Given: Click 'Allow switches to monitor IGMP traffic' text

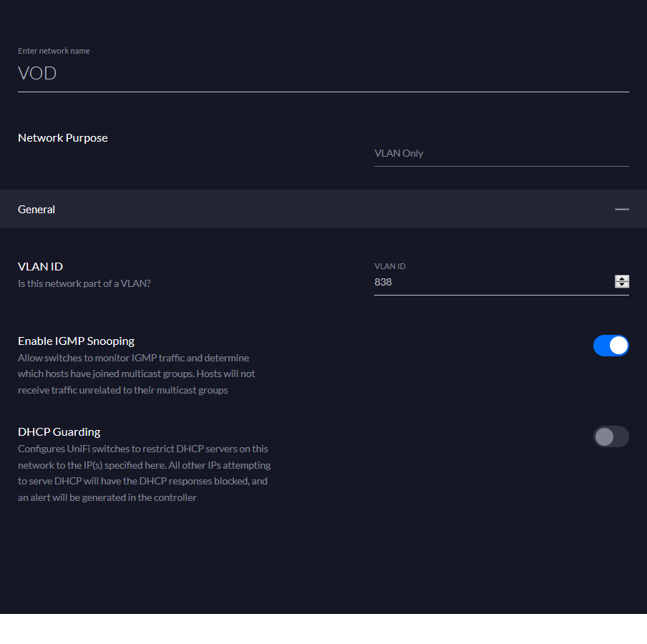Looking at the screenshot, I should [133, 358].
